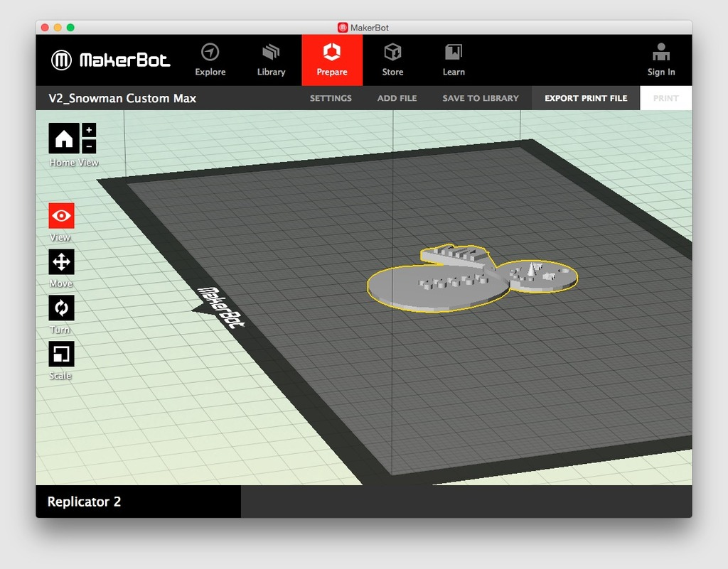Click SAVE TO LIBRARY
This screenshot has width=728, height=569.
click(481, 98)
